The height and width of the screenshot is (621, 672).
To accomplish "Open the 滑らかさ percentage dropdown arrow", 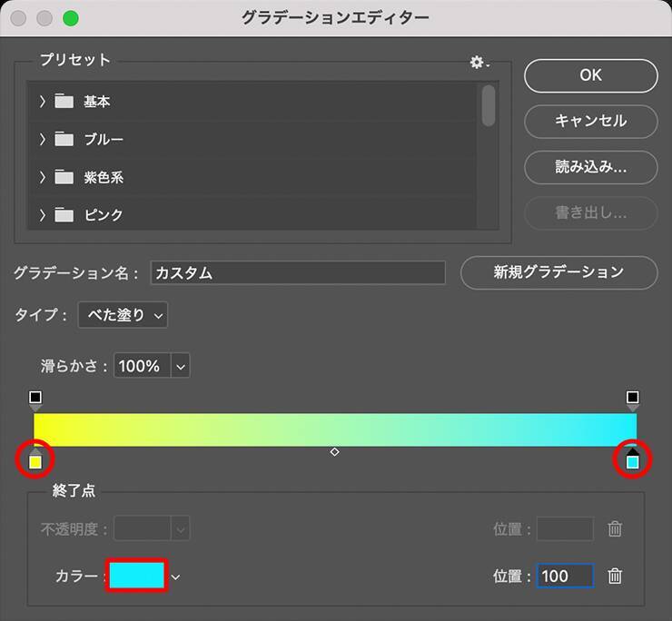I will click(x=181, y=366).
